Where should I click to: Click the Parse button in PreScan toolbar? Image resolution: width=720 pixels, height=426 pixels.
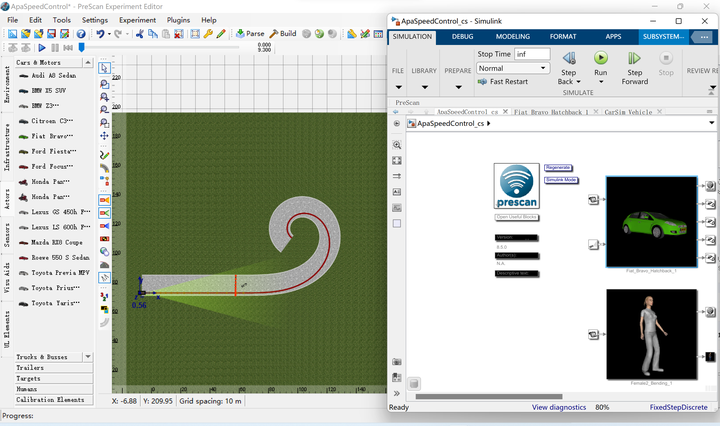click(250, 34)
